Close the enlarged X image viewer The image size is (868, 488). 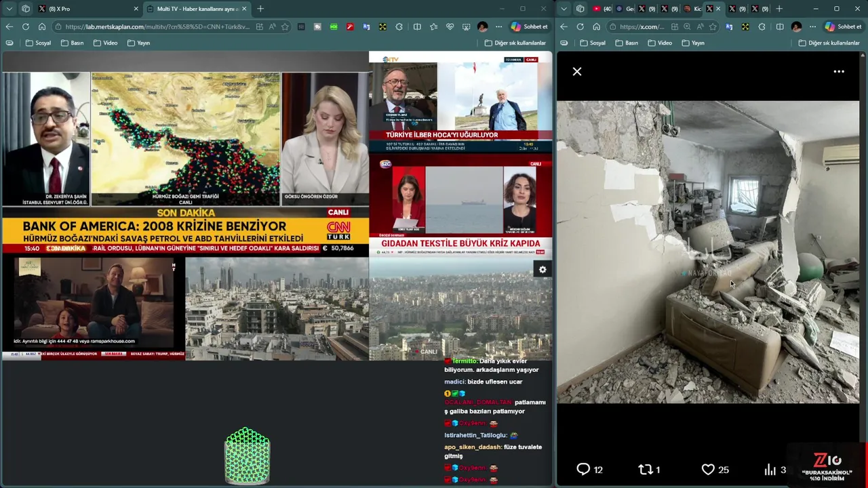coord(577,71)
